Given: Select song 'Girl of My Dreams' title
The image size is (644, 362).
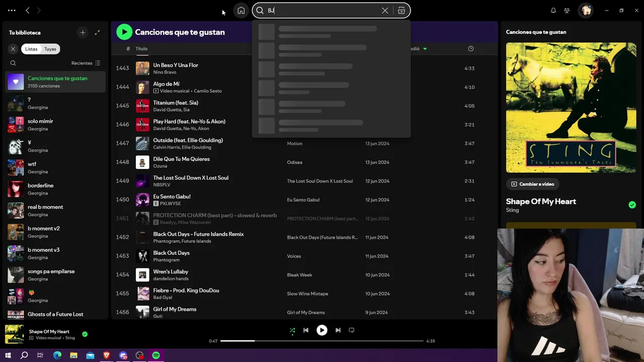Looking at the screenshot, I should coord(175,309).
